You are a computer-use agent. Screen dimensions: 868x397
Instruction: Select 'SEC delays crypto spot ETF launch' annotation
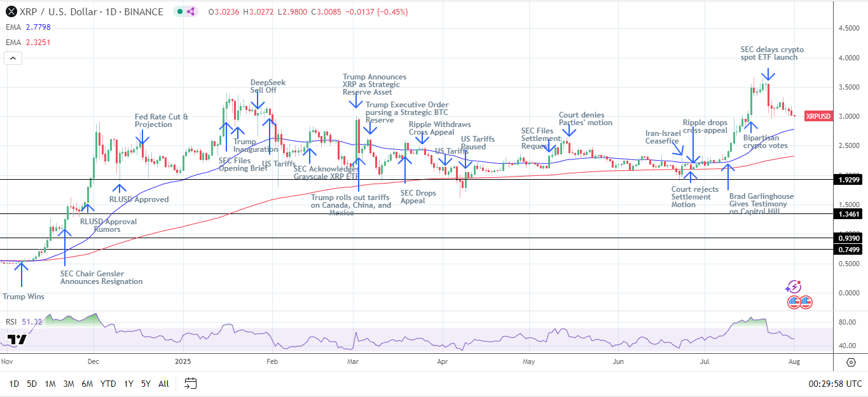772,53
